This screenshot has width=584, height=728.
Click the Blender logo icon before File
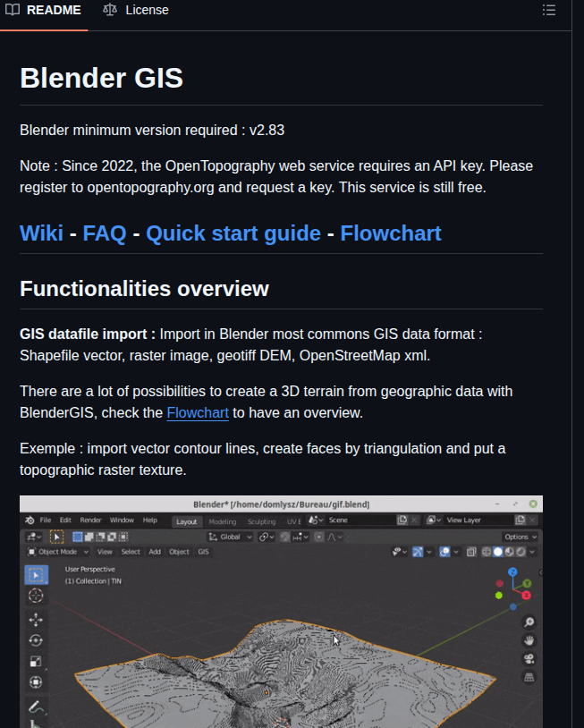(x=30, y=520)
